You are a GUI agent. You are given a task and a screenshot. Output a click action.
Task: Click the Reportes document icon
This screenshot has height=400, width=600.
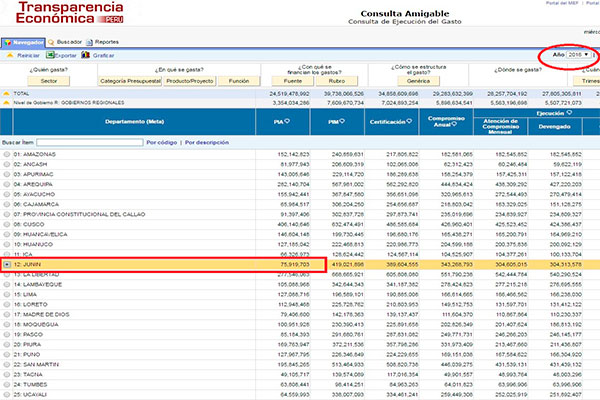(x=90, y=42)
